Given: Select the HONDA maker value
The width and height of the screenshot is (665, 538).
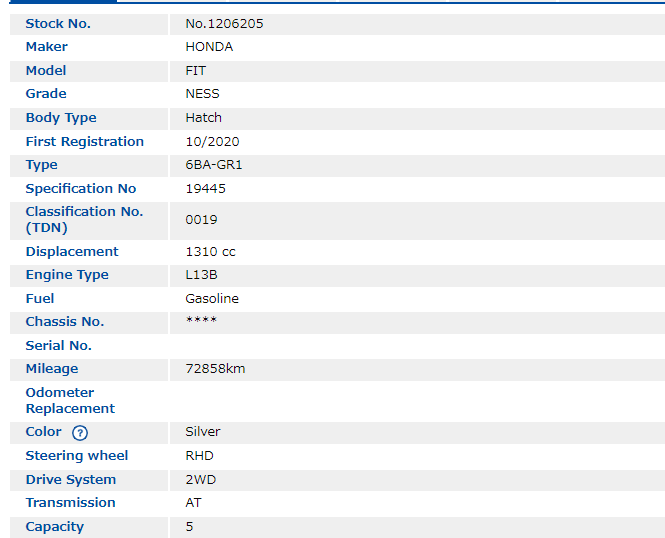Looking at the screenshot, I should click(209, 47).
